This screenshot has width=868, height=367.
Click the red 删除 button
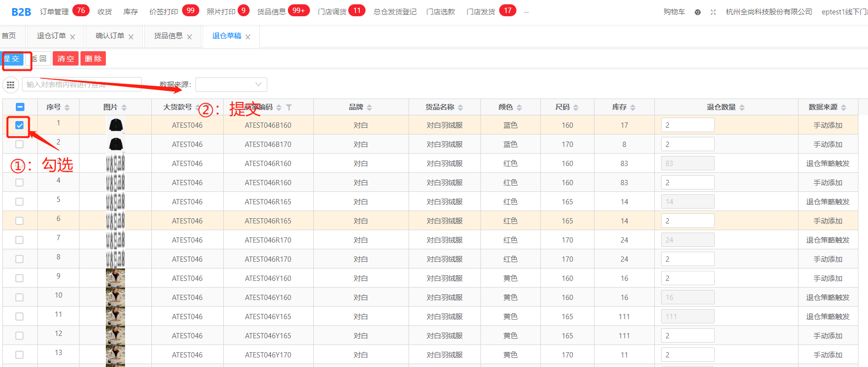93,58
